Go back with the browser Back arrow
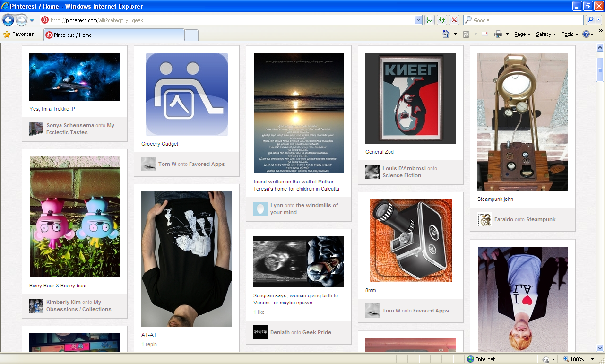This screenshot has height=364, width=605. pos(9,20)
